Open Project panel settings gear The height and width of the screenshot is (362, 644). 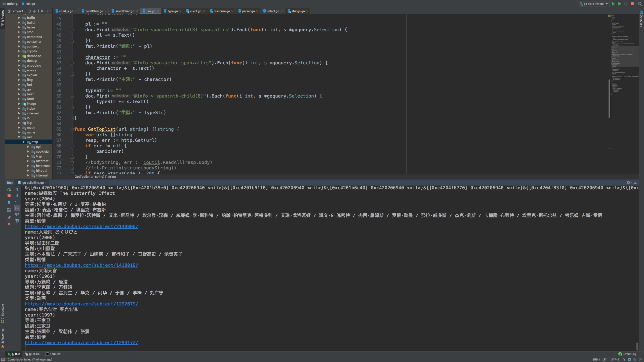pos(42,11)
